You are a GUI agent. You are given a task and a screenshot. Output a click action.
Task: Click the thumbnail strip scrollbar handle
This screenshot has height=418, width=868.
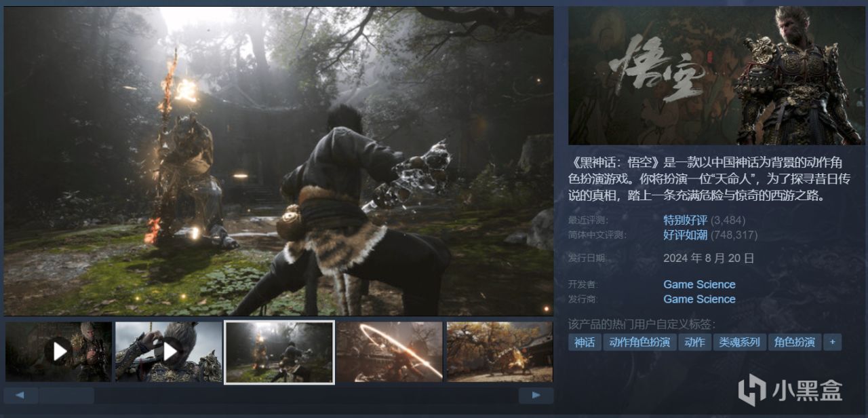66,396
